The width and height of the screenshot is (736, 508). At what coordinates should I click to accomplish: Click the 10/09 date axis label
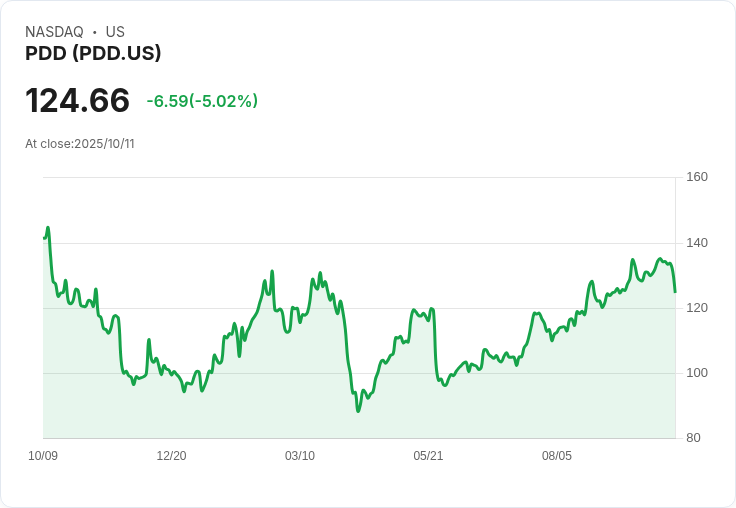(43, 456)
